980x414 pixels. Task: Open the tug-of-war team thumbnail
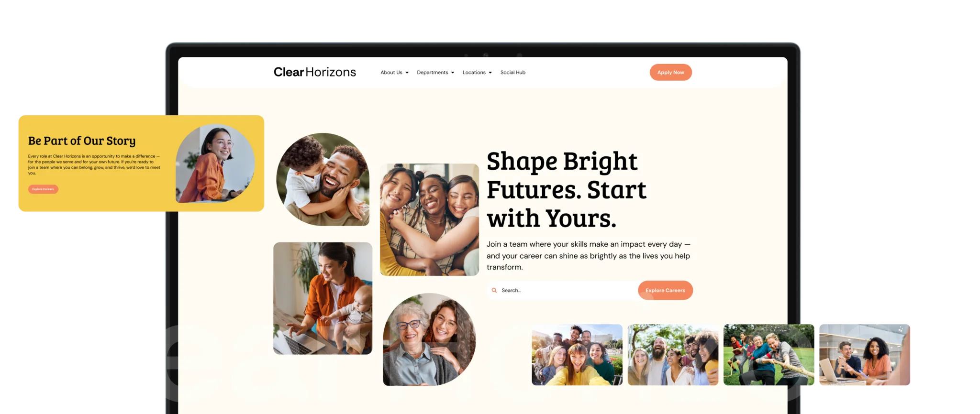click(x=768, y=355)
